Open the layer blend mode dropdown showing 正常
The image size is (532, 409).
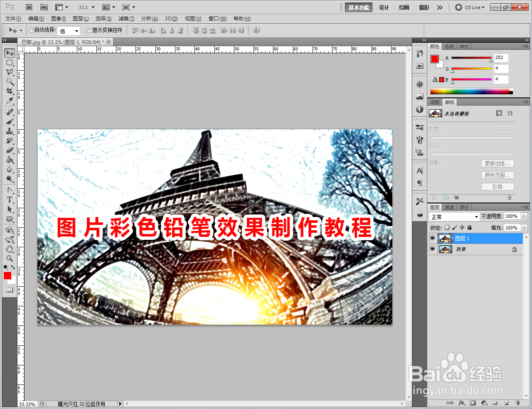point(454,216)
